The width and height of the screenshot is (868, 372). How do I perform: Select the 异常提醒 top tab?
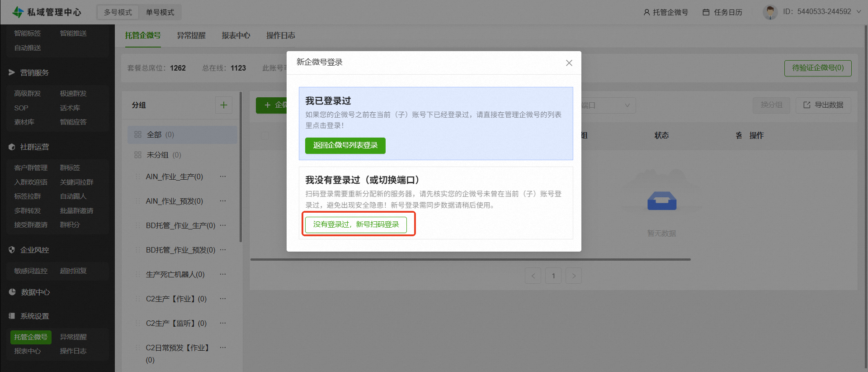(x=191, y=35)
